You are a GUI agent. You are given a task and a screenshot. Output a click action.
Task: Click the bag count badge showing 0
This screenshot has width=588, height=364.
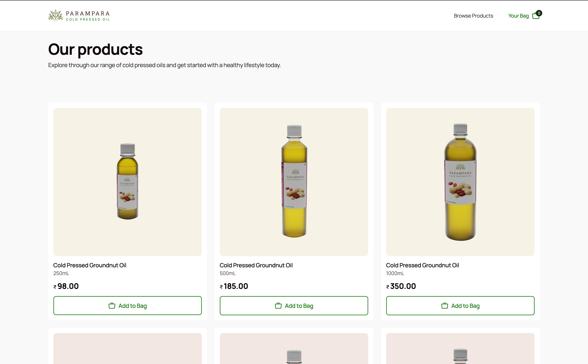539,13
